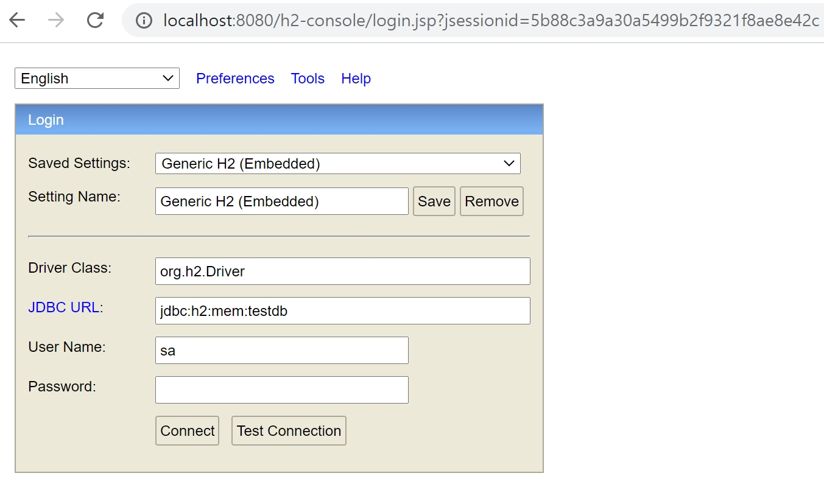Click the grayed-out forward navigation arrow
Viewport: 824px width, 504px height.
55,20
